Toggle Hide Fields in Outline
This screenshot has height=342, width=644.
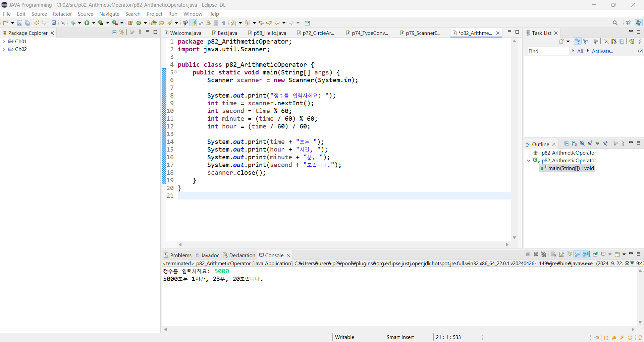[x=582, y=144]
